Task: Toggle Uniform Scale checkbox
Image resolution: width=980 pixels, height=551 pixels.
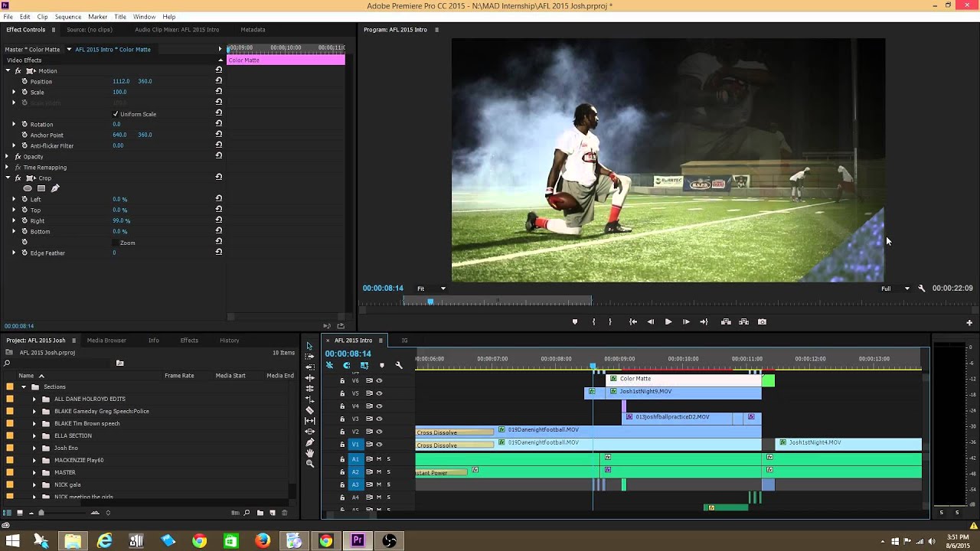Action: pos(116,114)
